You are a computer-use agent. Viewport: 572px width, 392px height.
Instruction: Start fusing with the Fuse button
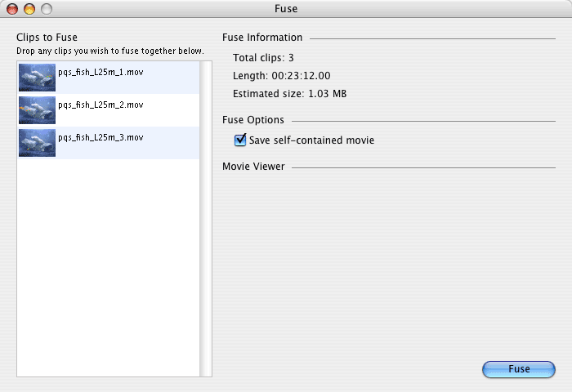pyautogui.click(x=519, y=369)
